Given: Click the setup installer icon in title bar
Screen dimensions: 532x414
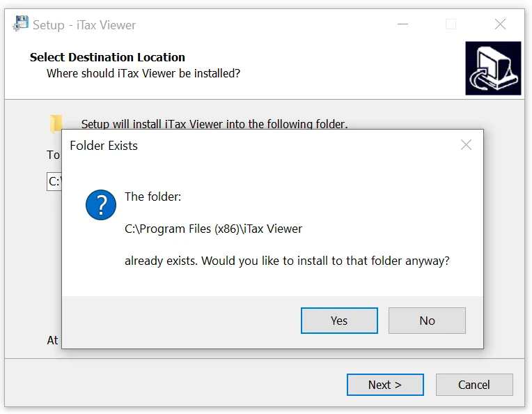Looking at the screenshot, I should point(20,24).
